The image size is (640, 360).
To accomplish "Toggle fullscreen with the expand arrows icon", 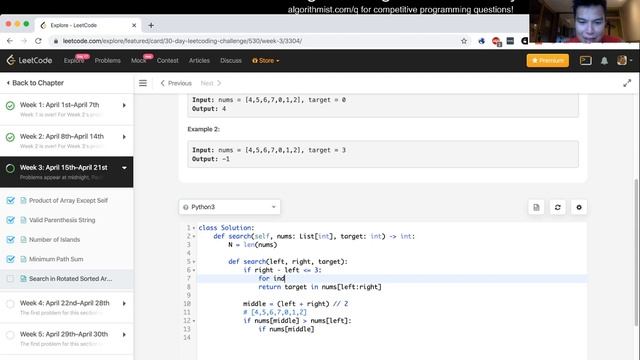I will click(x=627, y=83).
